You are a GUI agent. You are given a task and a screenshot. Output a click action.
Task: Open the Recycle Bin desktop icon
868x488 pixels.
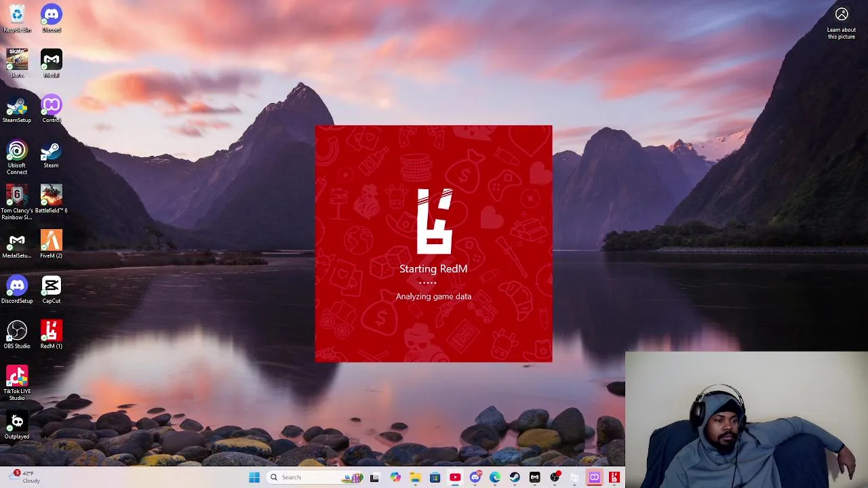(17, 19)
